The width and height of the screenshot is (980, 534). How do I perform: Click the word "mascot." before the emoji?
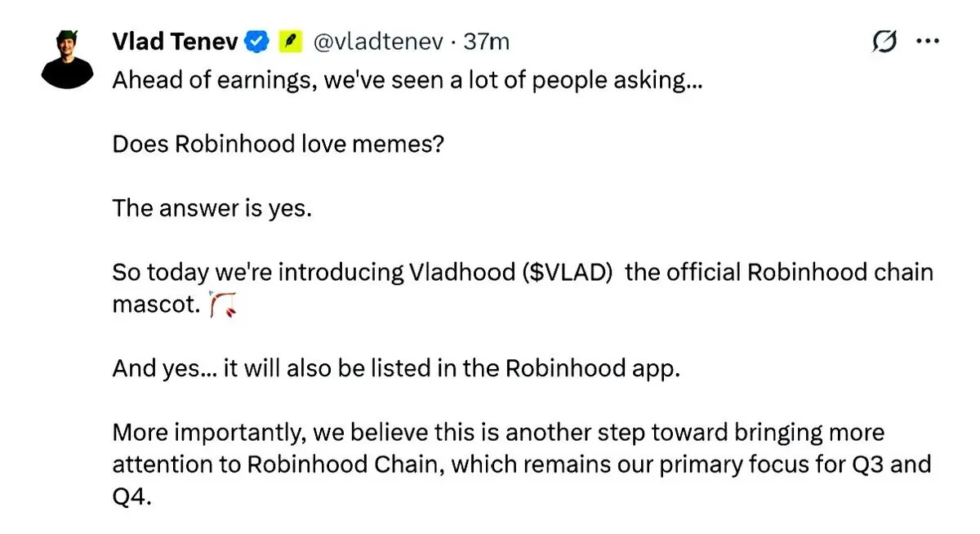click(156, 305)
